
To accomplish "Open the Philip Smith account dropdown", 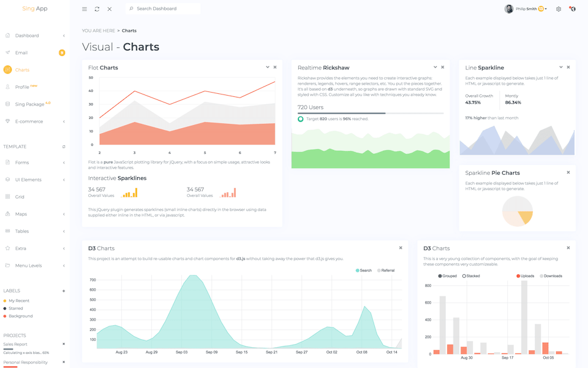I will click(x=524, y=9).
